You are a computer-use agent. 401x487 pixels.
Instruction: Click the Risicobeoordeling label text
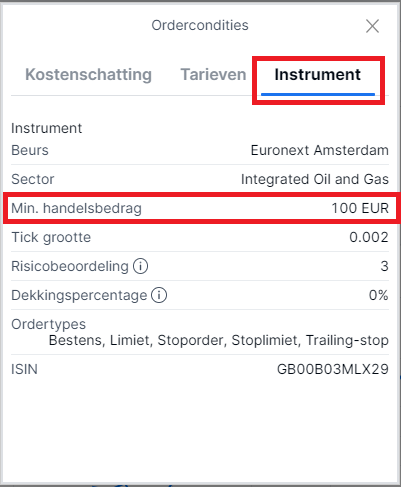pyautogui.click(x=70, y=266)
